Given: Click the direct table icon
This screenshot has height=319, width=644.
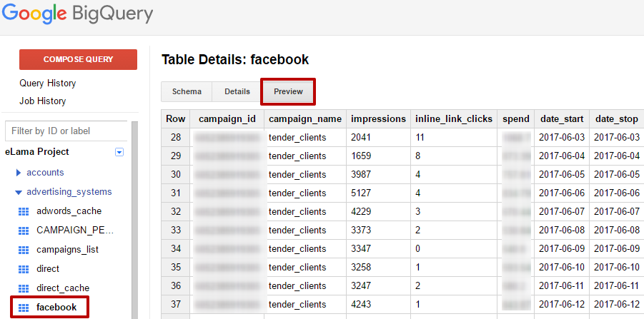Looking at the screenshot, I should 23,269.
